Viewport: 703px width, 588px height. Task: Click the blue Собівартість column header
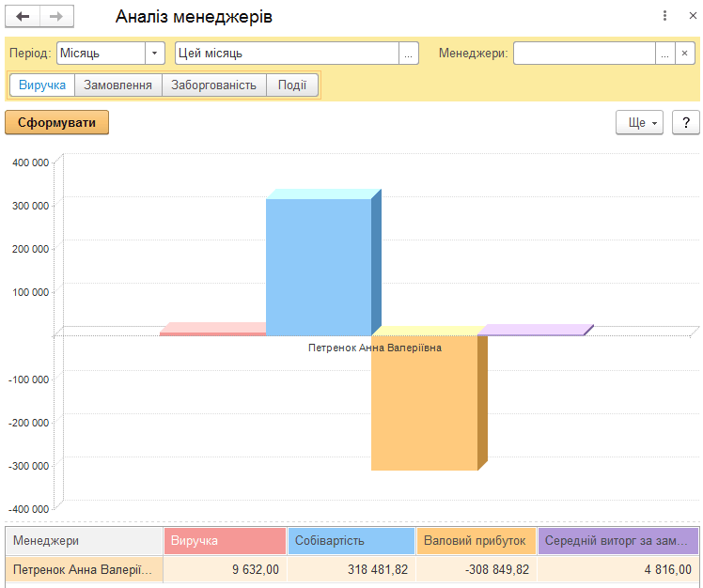pos(351,540)
